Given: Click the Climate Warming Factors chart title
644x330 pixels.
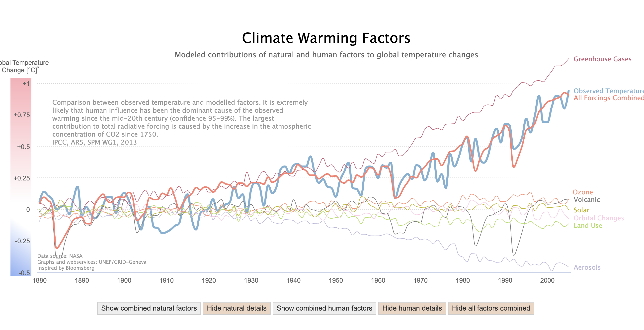Looking at the screenshot, I should [x=326, y=38].
